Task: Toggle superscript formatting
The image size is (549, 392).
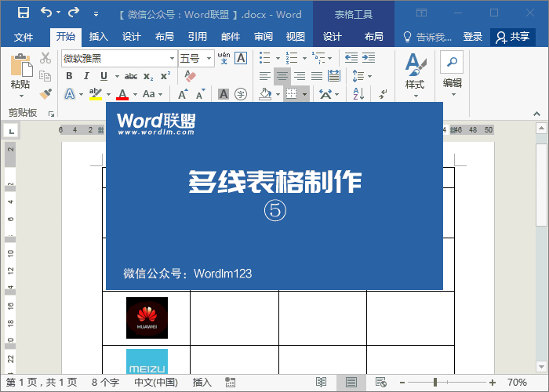Action: [165, 75]
